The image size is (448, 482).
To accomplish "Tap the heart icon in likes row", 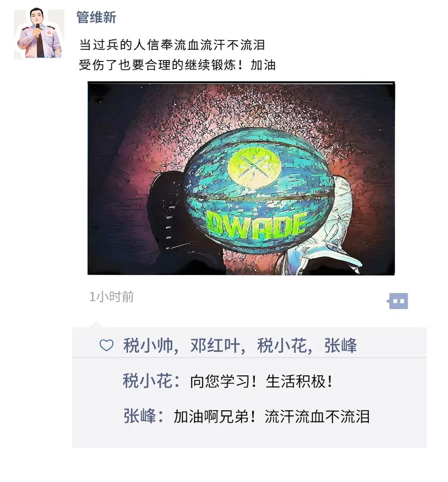I will [x=106, y=345].
